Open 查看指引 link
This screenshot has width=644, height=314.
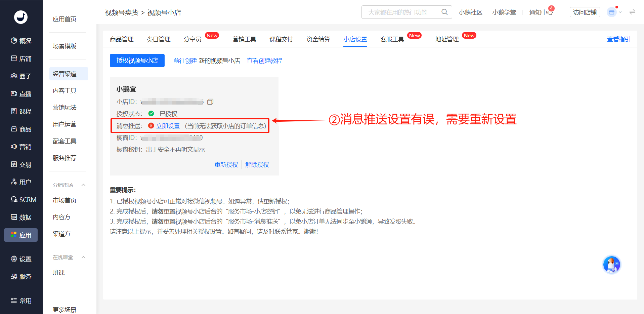tap(619, 39)
